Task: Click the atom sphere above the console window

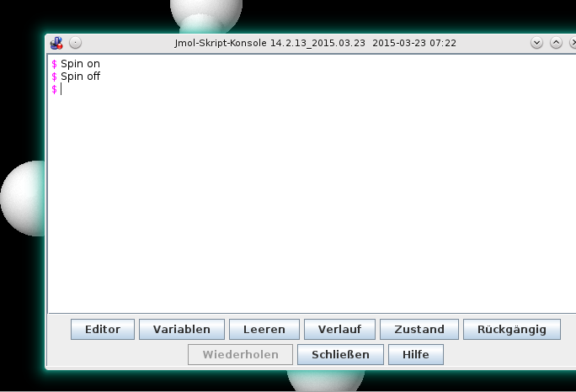Action: click(x=206, y=15)
